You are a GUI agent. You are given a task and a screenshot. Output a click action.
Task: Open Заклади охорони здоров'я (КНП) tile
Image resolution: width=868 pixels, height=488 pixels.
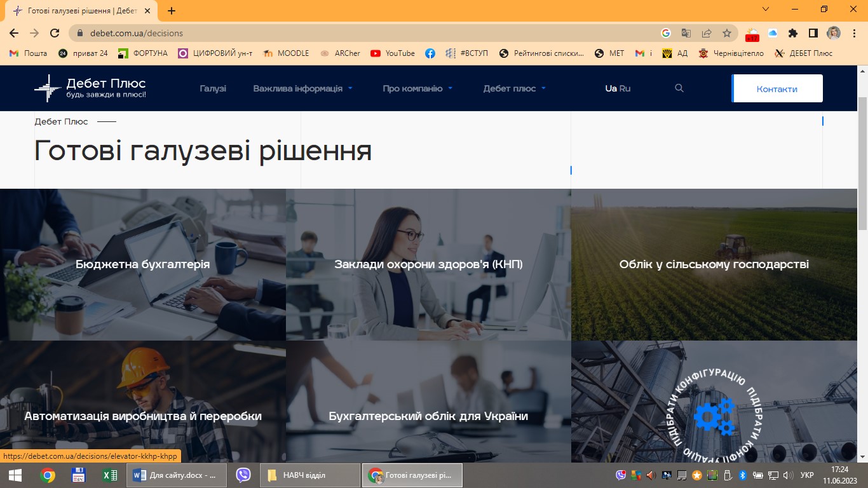[x=428, y=264]
